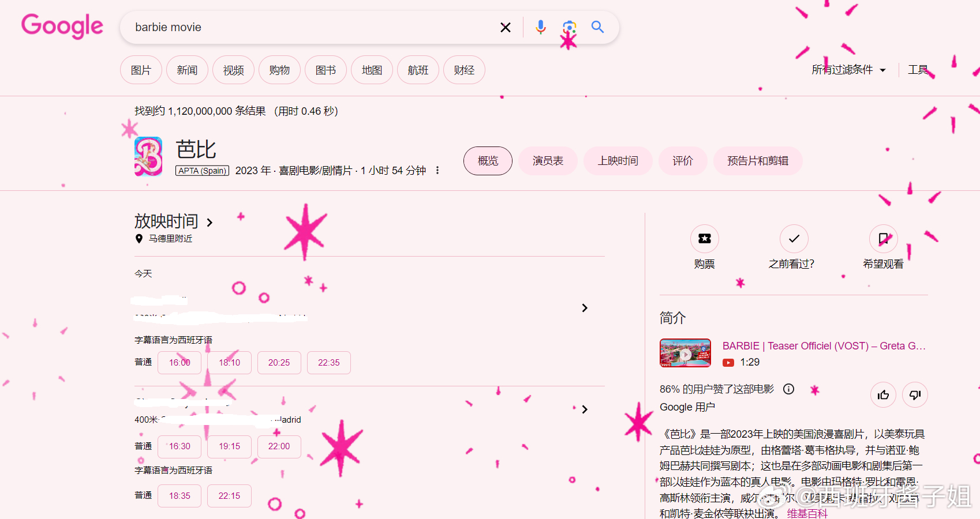Select the 航班 filter tab
980x519 pixels.
(x=418, y=70)
